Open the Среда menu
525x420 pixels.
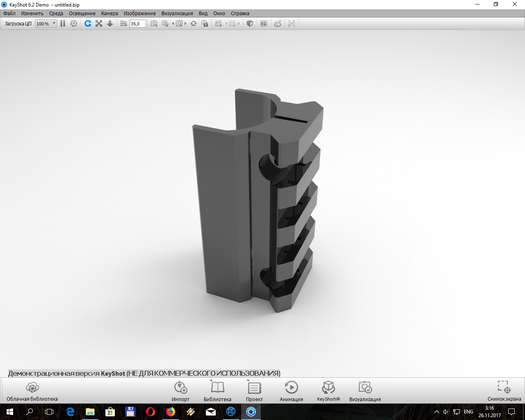click(x=56, y=14)
